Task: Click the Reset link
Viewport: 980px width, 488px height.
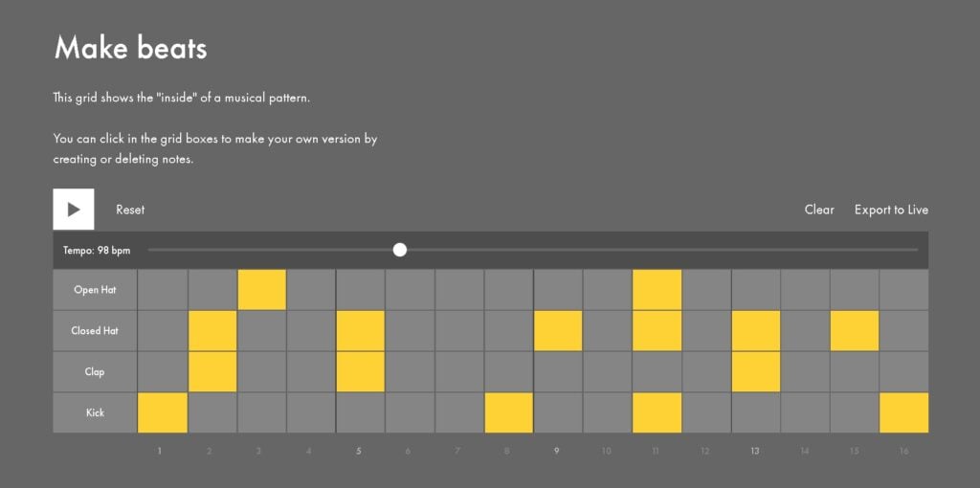Action: coord(130,210)
